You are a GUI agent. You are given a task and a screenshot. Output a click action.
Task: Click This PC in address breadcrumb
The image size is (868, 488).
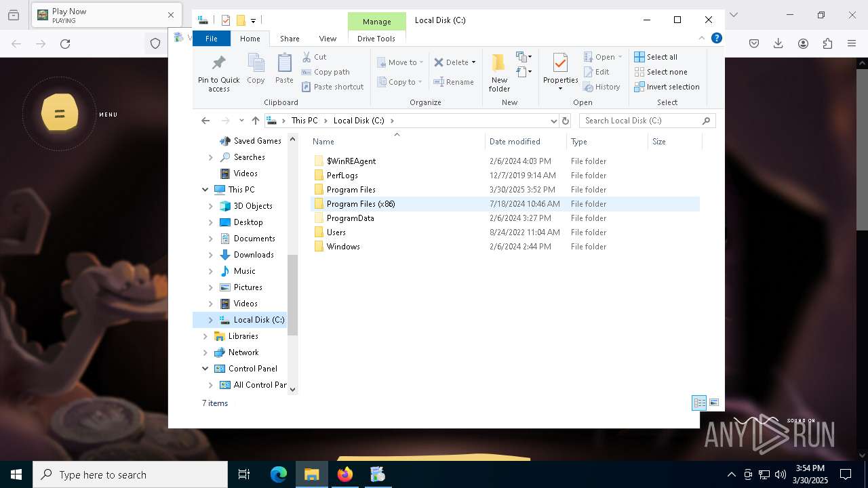pos(304,121)
